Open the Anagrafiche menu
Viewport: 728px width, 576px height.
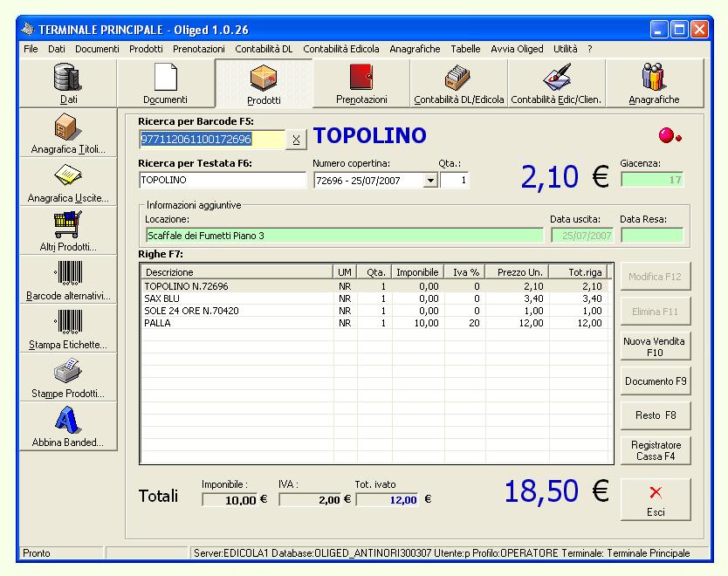[x=416, y=49]
